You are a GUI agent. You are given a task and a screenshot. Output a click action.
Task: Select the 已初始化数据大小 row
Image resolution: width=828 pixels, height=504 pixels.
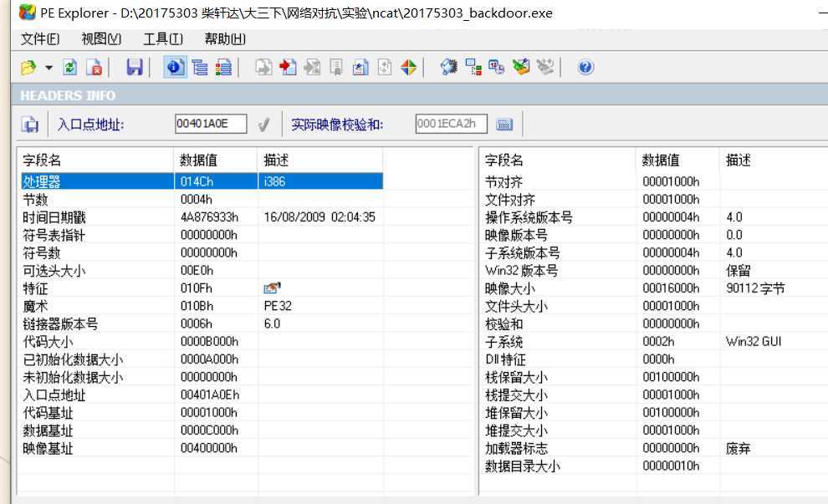pyautogui.click(x=202, y=359)
